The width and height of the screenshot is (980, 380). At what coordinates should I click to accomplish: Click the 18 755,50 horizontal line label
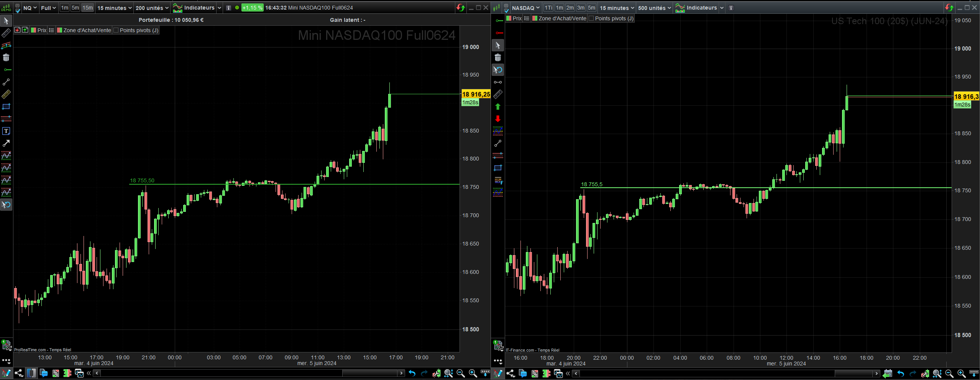click(142, 180)
